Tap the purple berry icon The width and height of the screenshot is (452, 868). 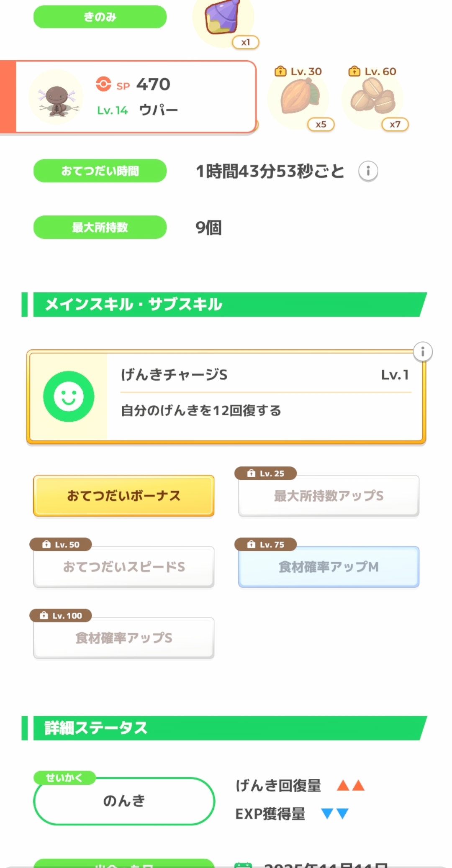(222, 19)
